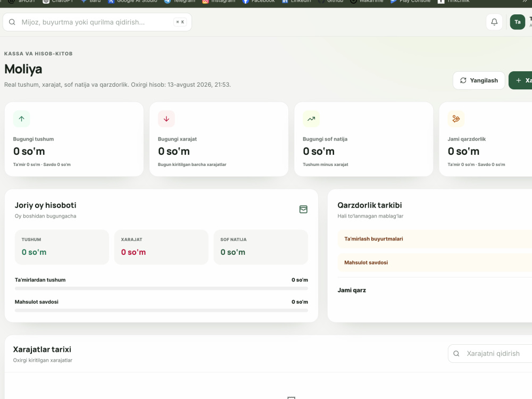The height and width of the screenshot is (399, 532).
Task: Open the Instagram bookmark icon
Action: [x=205, y=2]
